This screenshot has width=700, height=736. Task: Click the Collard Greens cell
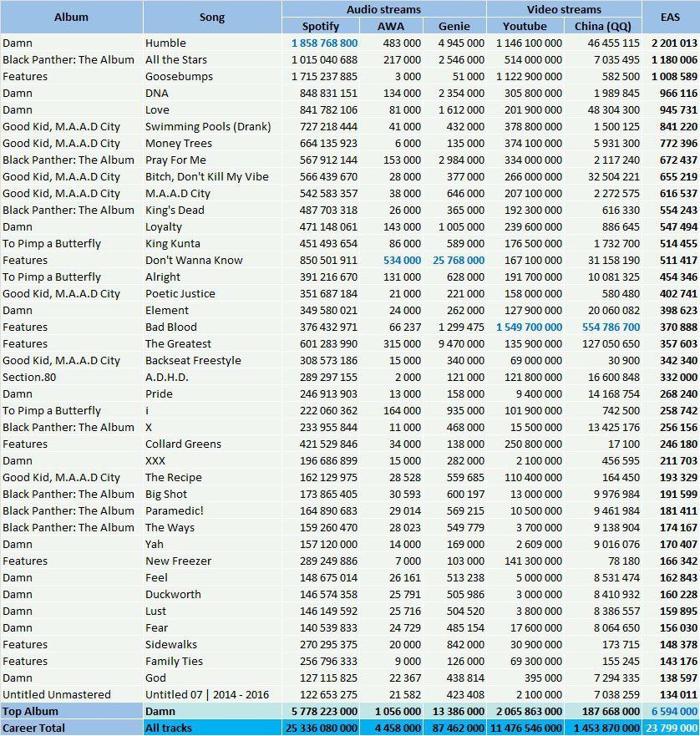tap(212, 444)
